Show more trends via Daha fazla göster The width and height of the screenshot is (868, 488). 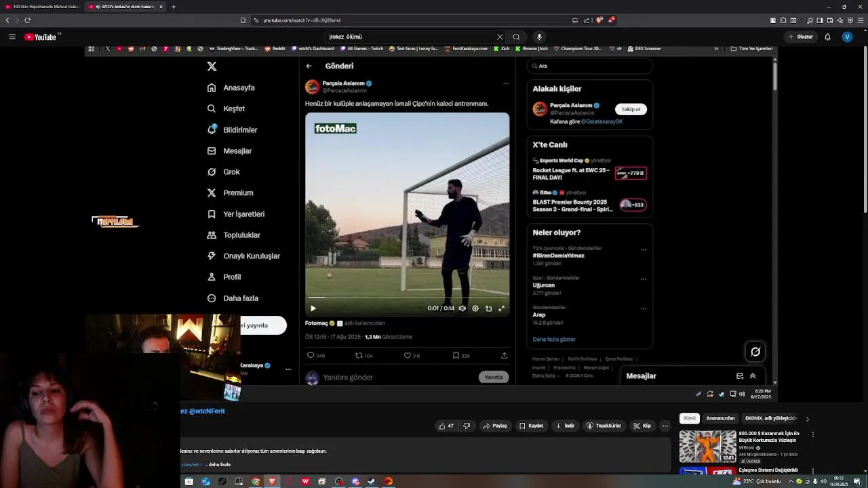coord(554,339)
